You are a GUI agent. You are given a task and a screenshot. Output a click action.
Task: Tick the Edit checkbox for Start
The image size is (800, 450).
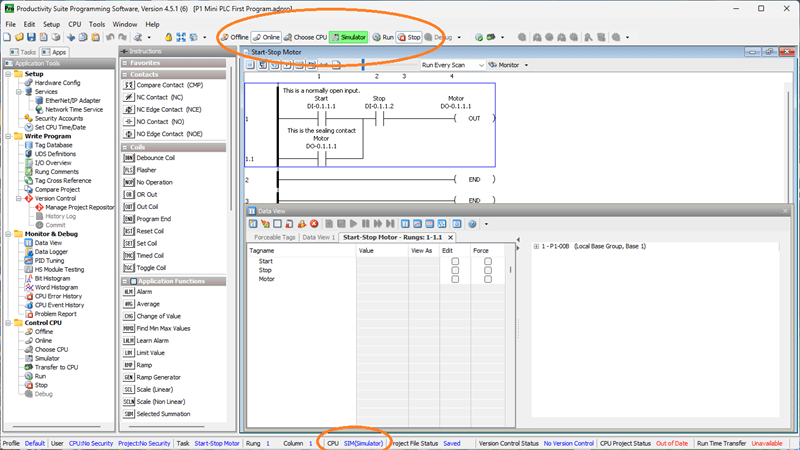(455, 261)
